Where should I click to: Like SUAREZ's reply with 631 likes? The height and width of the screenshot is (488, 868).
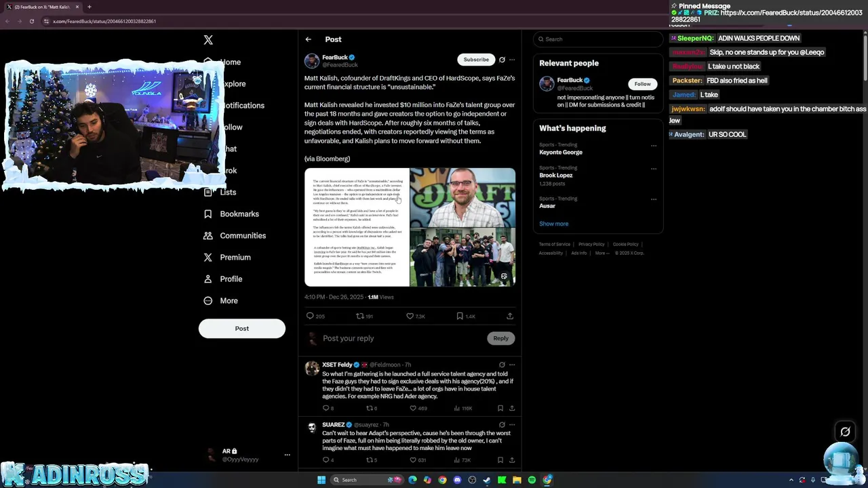coord(413,460)
